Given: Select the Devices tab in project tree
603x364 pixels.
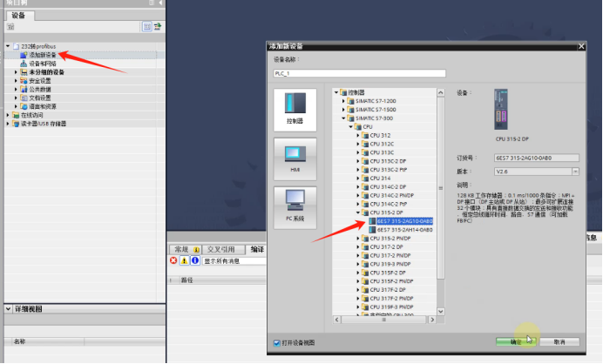Looking at the screenshot, I should coord(18,16).
